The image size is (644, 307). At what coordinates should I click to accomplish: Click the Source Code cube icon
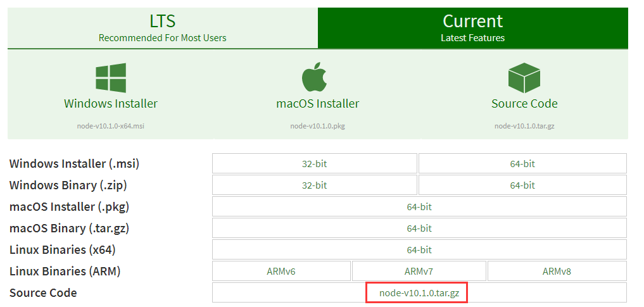pyautogui.click(x=524, y=78)
